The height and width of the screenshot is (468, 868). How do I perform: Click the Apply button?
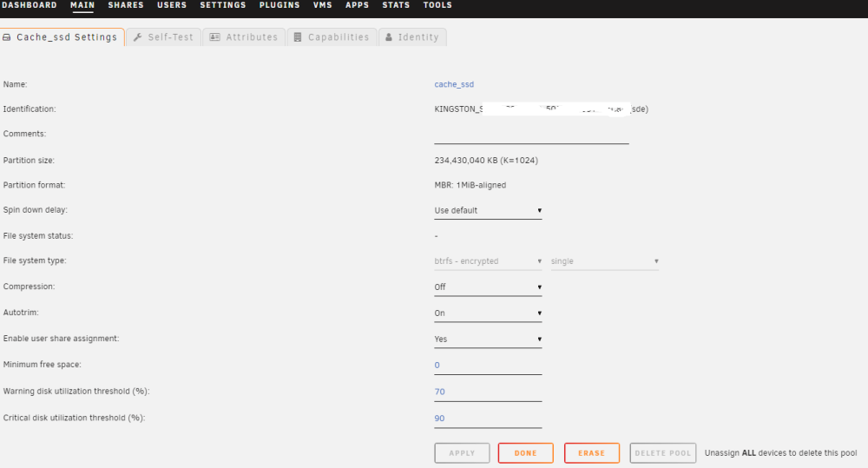462,453
